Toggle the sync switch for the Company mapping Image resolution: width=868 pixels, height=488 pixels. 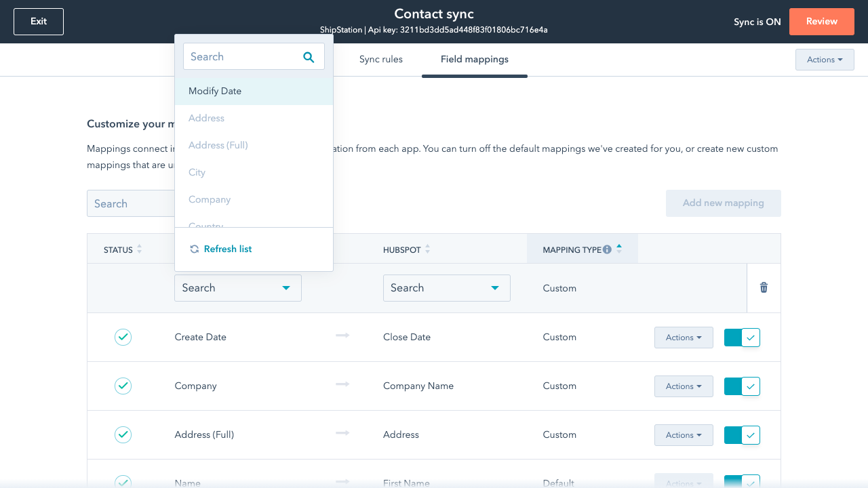click(x=742, y=386)
